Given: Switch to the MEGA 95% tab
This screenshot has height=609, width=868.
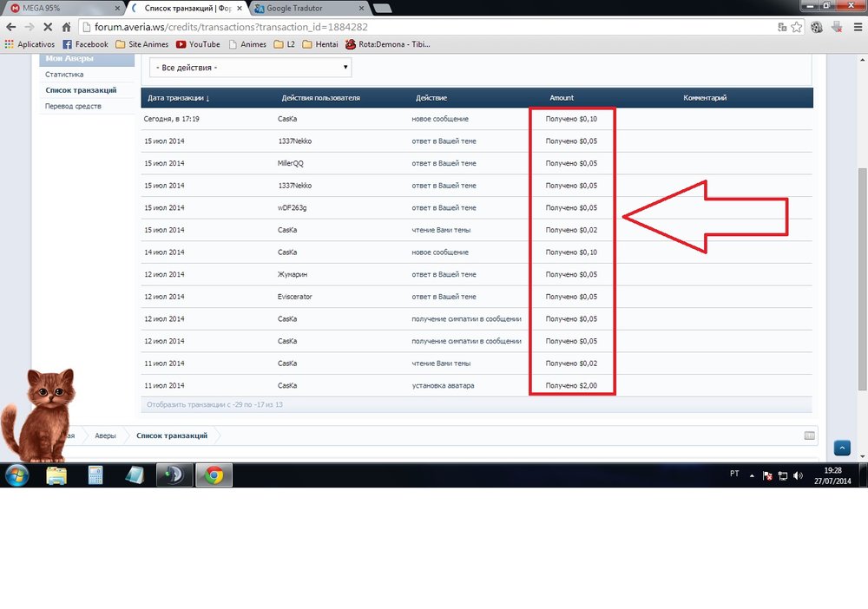Looking at the screenshot, I should tap(61, 8).
